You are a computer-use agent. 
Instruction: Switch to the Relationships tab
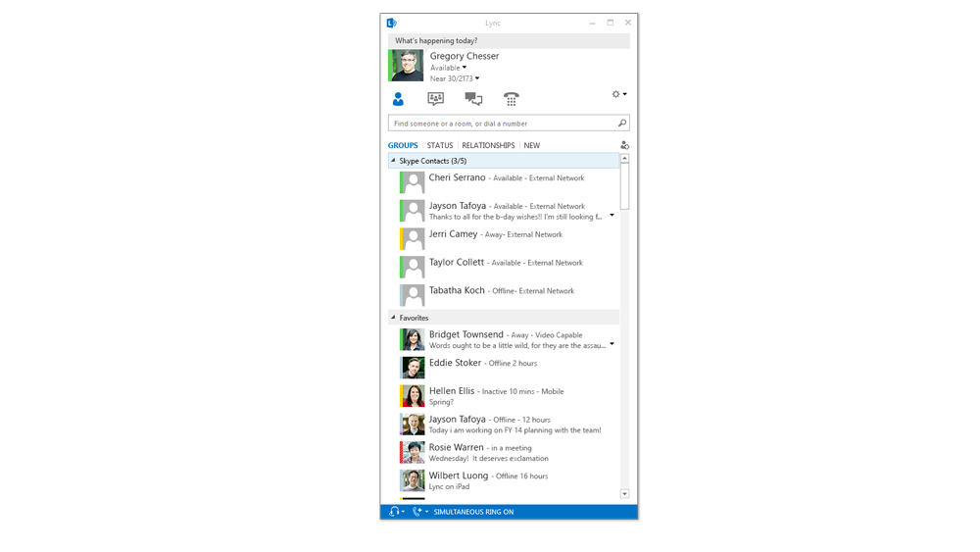pos(488,145)
